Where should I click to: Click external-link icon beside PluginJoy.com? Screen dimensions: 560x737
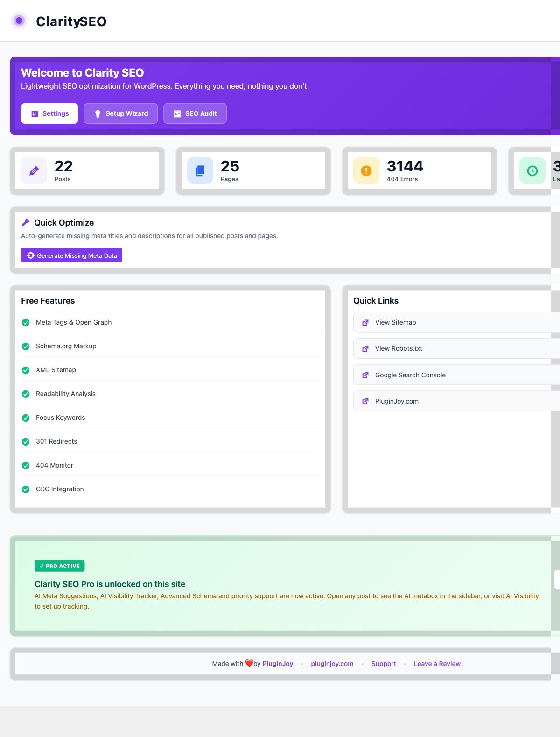[x=365, y=401]
